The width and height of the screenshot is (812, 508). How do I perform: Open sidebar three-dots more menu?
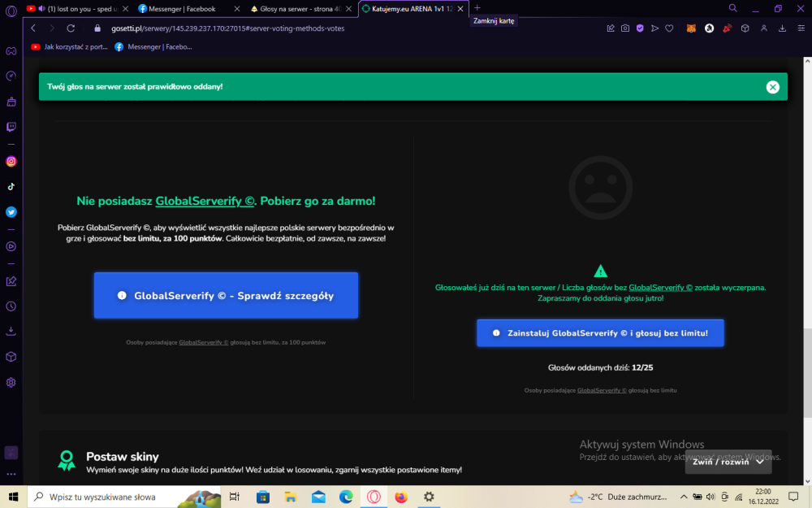point(11,474)
